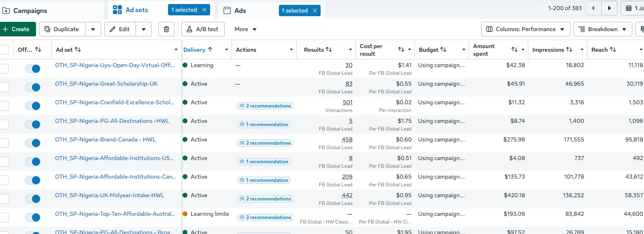View 2 recommendations for Cranfield-Excellence ad set
Screen dimensions: 644x234
(265, 106)
